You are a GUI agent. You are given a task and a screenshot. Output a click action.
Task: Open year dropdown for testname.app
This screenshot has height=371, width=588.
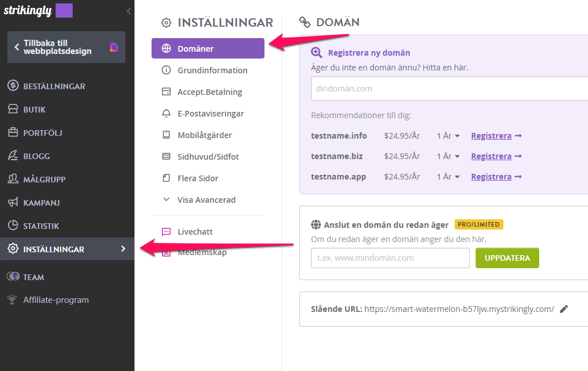click(448, 177)
